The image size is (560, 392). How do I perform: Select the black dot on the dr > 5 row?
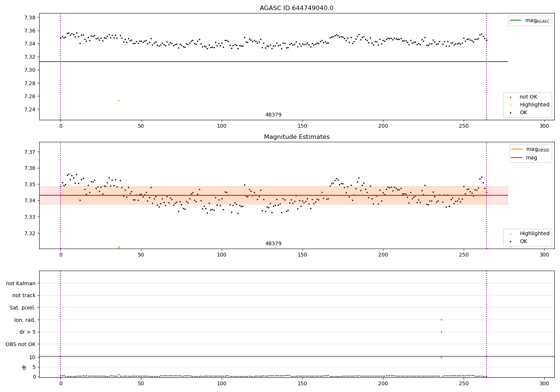coord(441,332)
